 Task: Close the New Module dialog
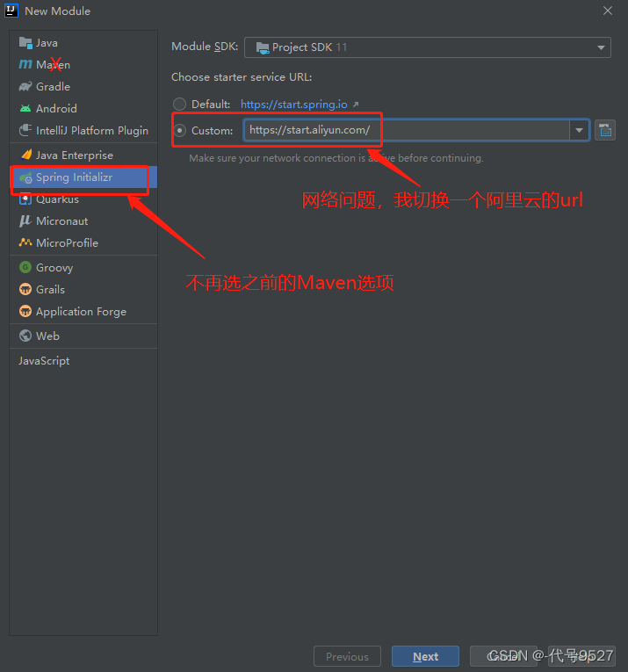click(x=608, y=11)
